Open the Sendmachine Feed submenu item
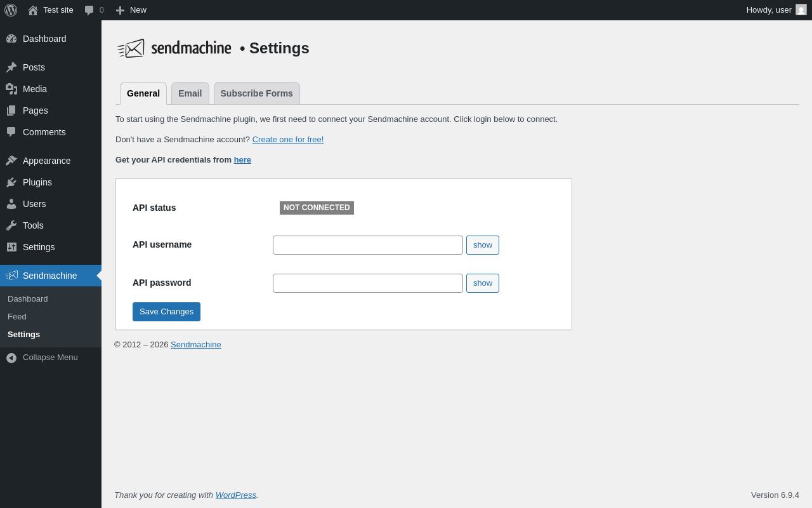812x508 pixels. point(17,317)
